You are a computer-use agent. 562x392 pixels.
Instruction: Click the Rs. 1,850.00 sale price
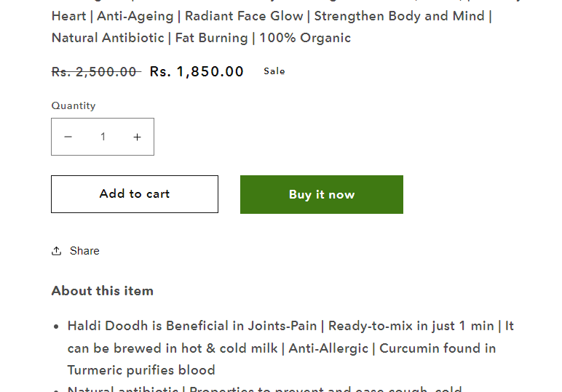pyautogui.click(x=197, y=71)
